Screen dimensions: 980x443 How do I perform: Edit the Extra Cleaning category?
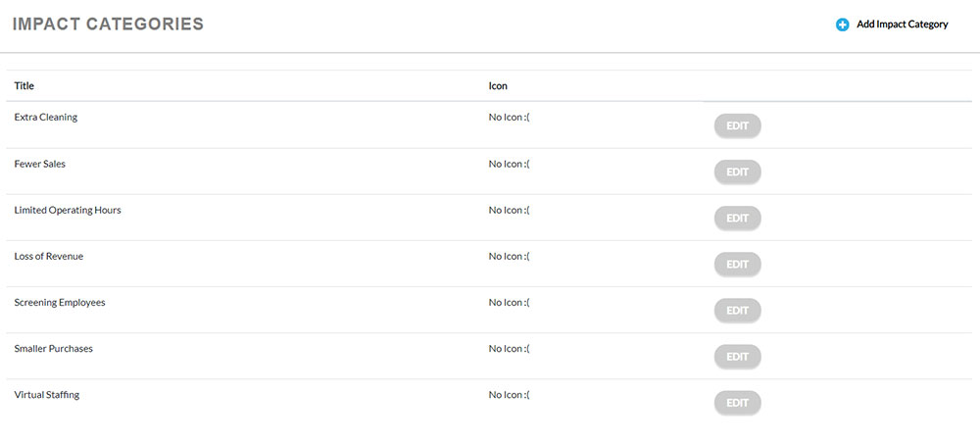coord(737,125)
